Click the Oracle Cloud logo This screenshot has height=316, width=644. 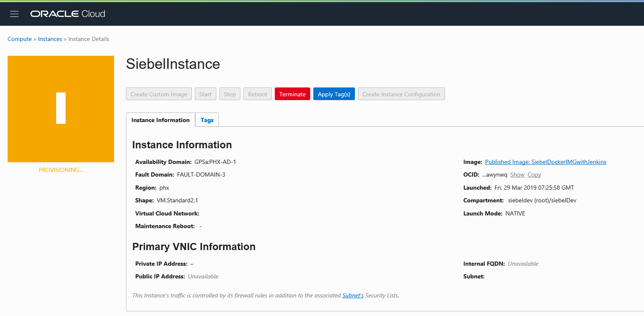(x=67, y=13)
